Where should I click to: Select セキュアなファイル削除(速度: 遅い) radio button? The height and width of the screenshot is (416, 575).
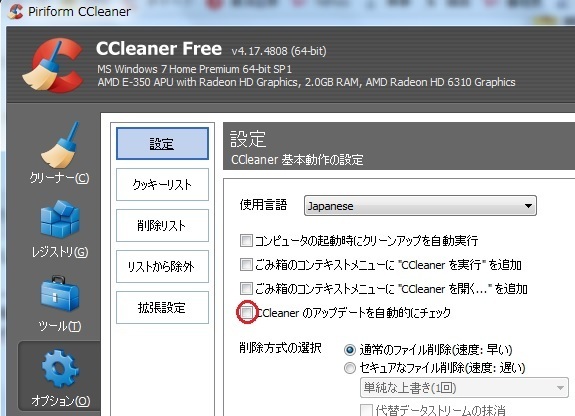pos(350,368)
